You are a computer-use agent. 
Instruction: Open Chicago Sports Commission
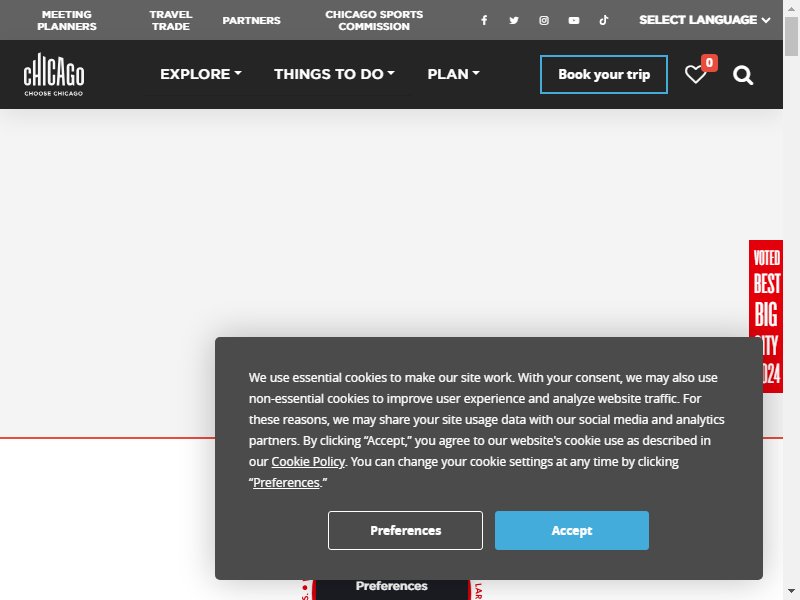(x=374, y=20)
